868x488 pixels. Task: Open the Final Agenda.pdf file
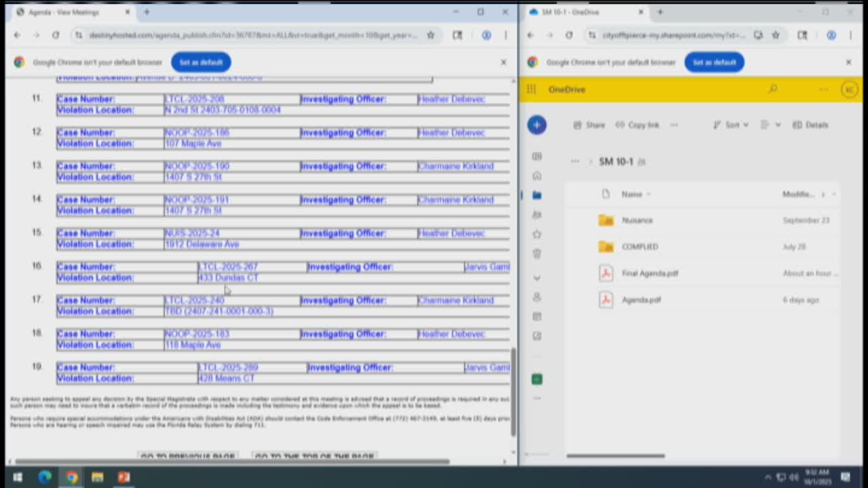coord(650,273)
